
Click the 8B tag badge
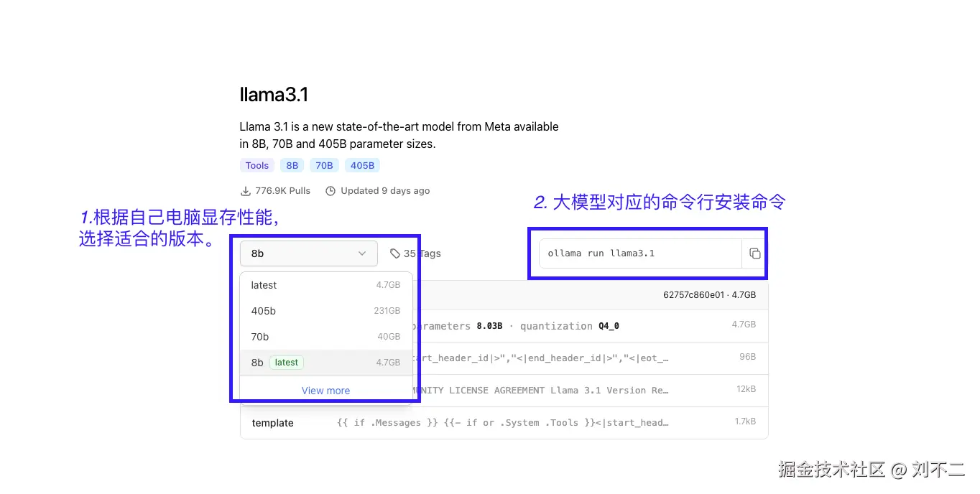point(292,165)
